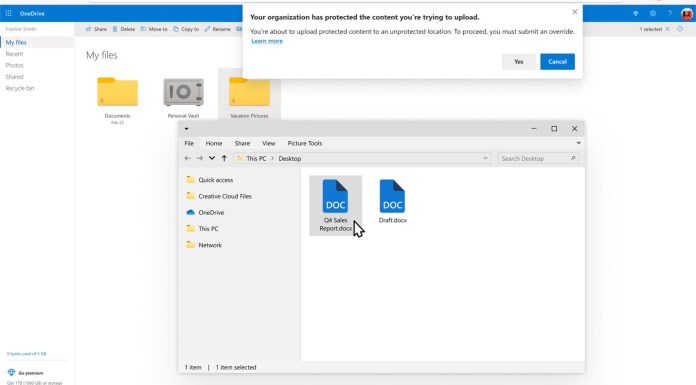The height and width of the screenshot is (385, 696).
Task: Expand the address bar history dropdown
Action: [485, 159]
